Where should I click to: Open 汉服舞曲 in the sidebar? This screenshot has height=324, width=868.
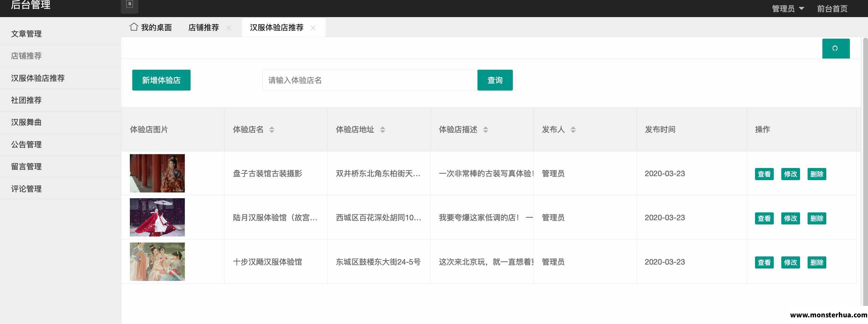[61, 122]
